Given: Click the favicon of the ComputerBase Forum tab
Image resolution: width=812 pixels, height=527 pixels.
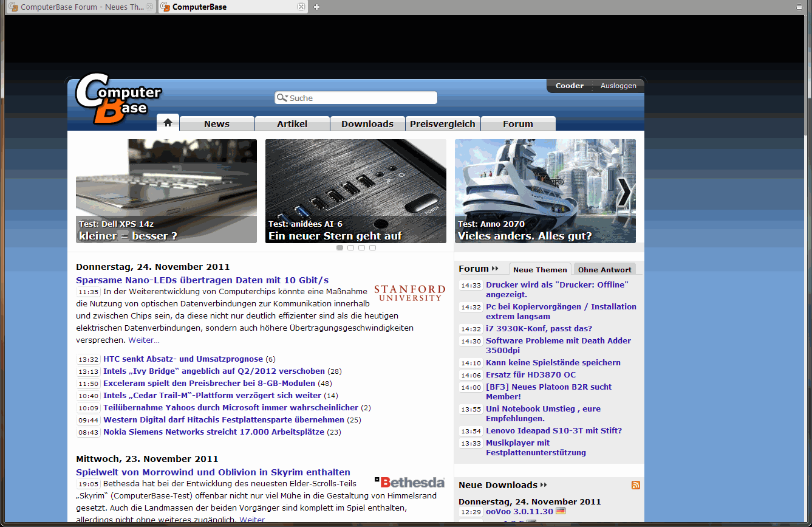Looking at the screenshot, I should tap(13, 7).
